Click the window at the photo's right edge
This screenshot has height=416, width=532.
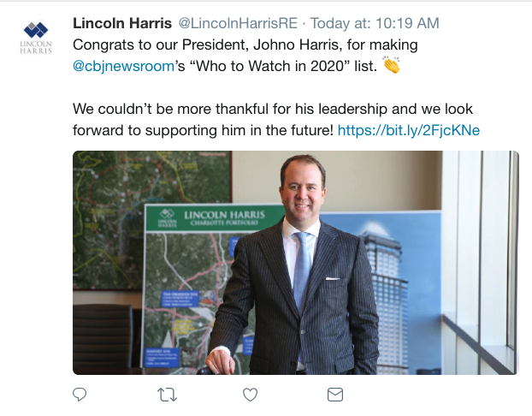tap(488, 257)
